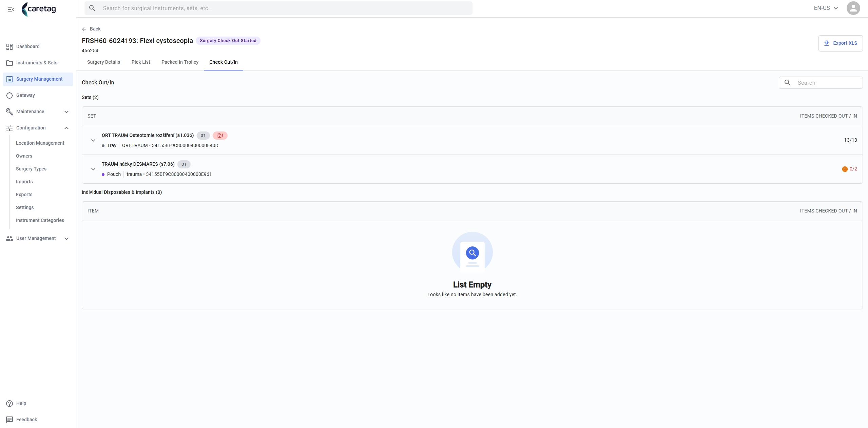The image size is (868, 428).
Task: Focus the global surgical instruments search field
Action: [x=278, y=8]
